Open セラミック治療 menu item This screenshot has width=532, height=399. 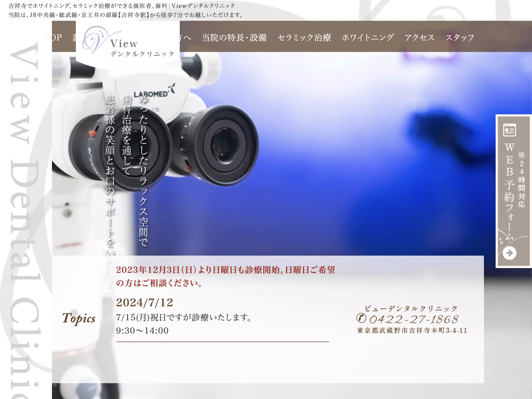pyautogui.click(x=304, y=37)
